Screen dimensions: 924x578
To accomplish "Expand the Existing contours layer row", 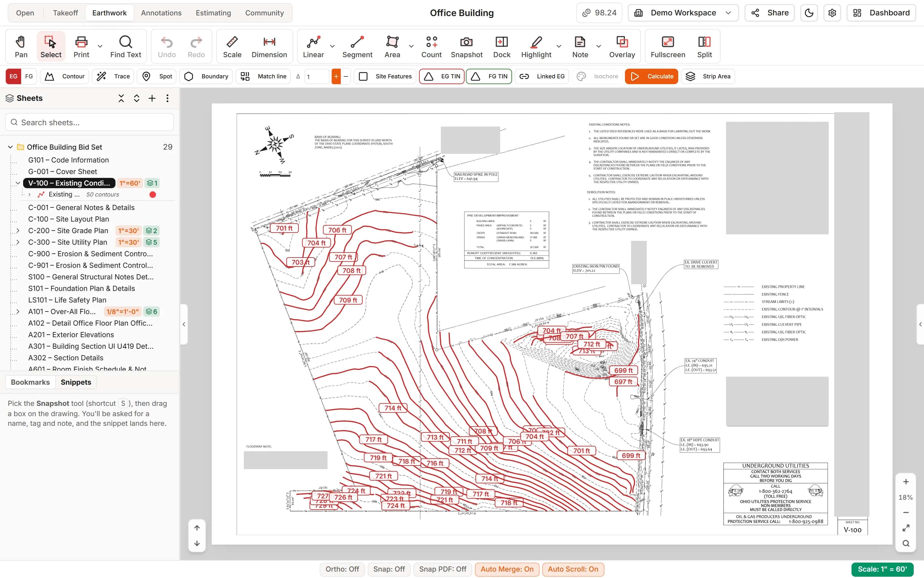I will click(x=30, y=195).
